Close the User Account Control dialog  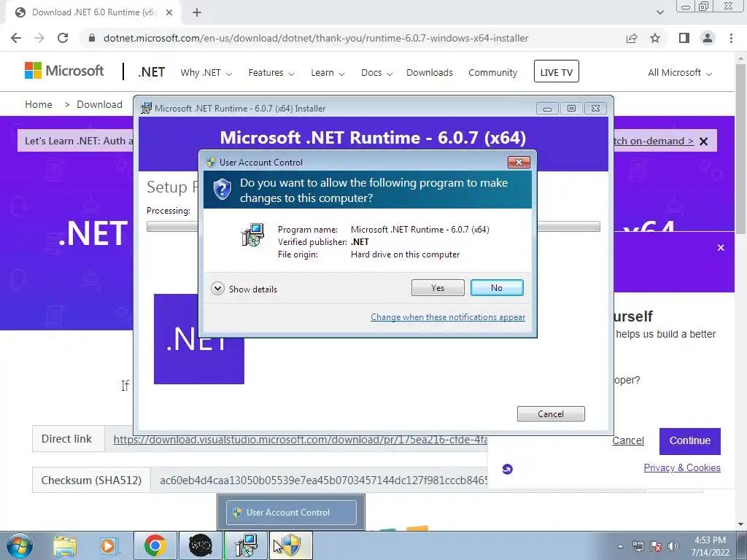pyautogui.click(x=519, y=163)
